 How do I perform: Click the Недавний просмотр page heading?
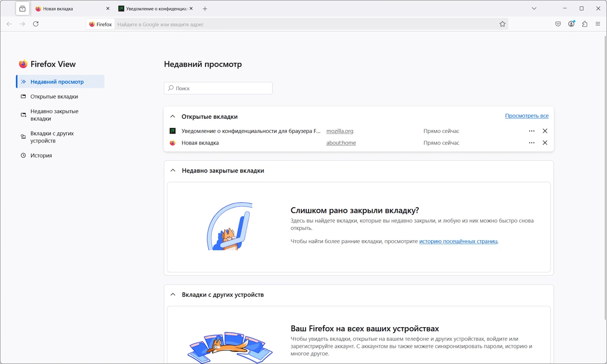coord(203,64)
